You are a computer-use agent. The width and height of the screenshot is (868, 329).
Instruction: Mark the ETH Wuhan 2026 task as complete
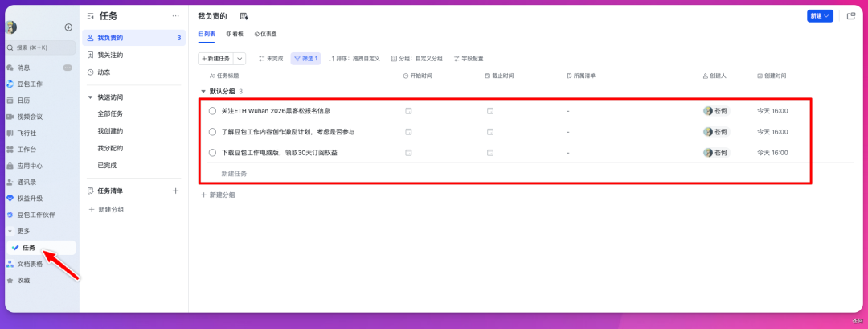(x=212, y=111)
